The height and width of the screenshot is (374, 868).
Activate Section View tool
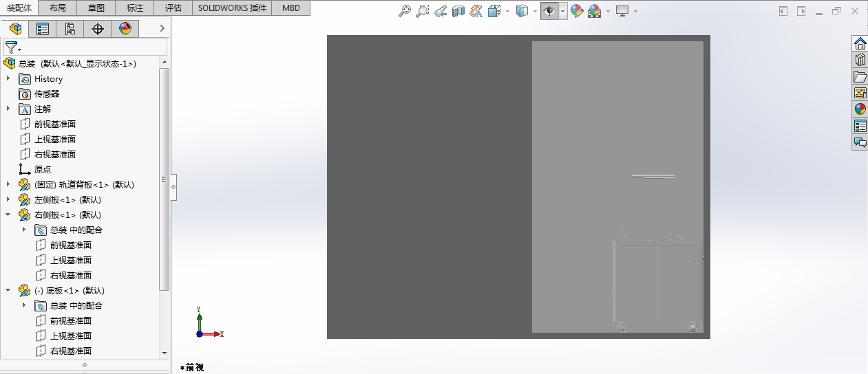click(458, 11)
